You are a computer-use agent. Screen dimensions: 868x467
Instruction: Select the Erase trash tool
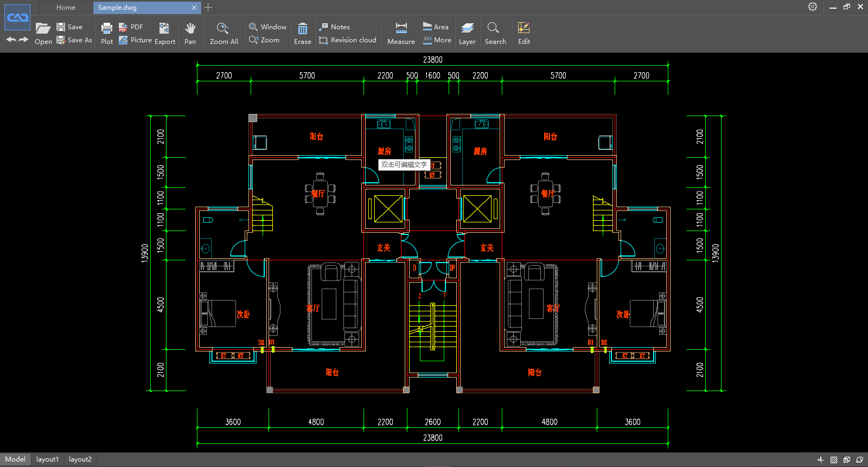tap(303, 29)
